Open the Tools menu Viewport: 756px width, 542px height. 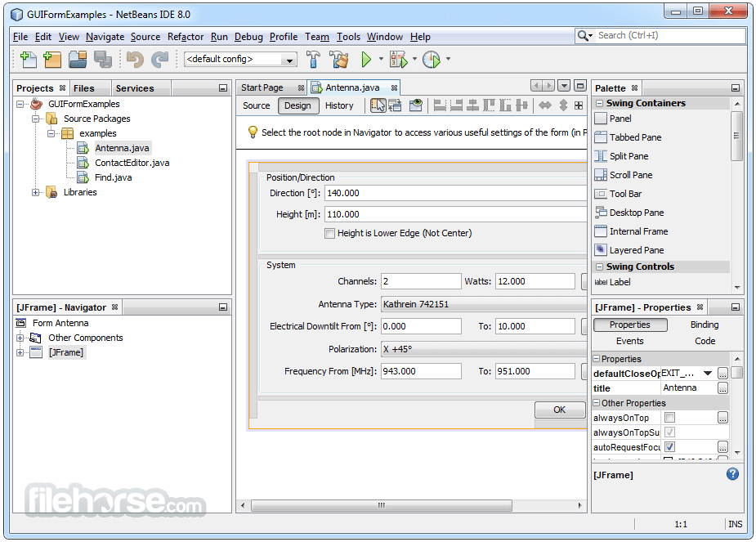coord(348,37)
